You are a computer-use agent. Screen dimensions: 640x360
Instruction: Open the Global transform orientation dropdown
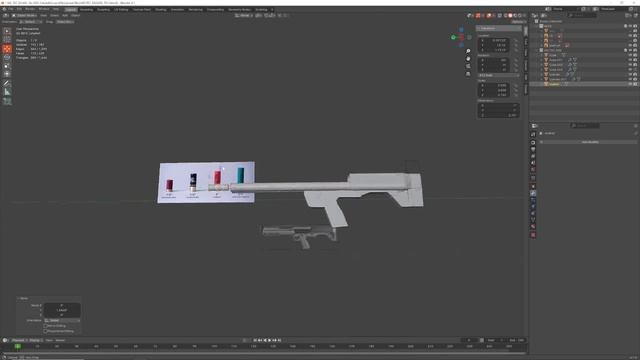pyautogui.click(x=244, y=16)
